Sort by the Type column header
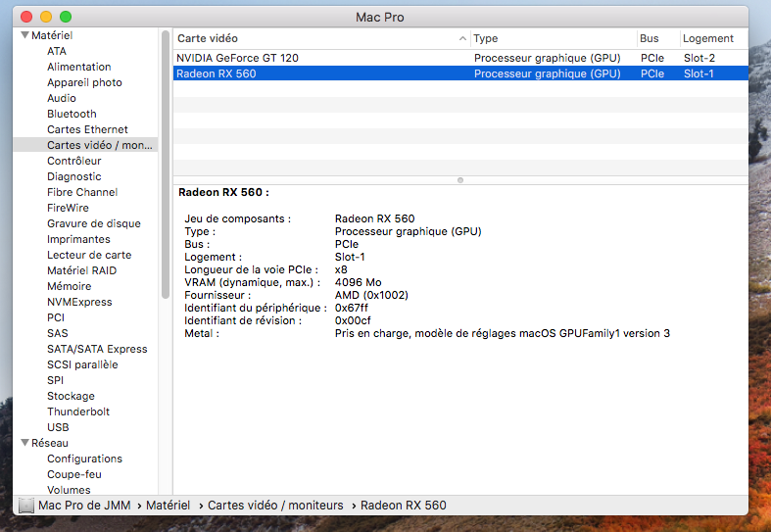The width and height of the screenshot is (771, 532). [554, 38]
